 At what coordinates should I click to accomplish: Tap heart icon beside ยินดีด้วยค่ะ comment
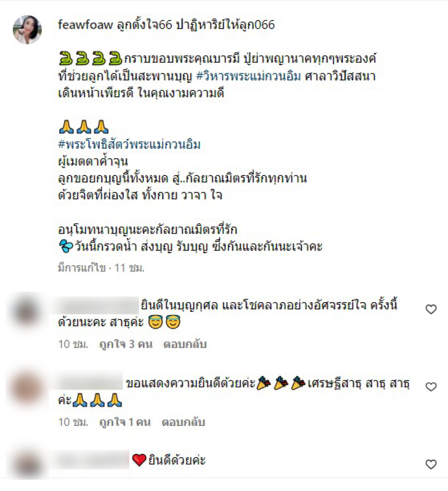click(x=431, y=464)
